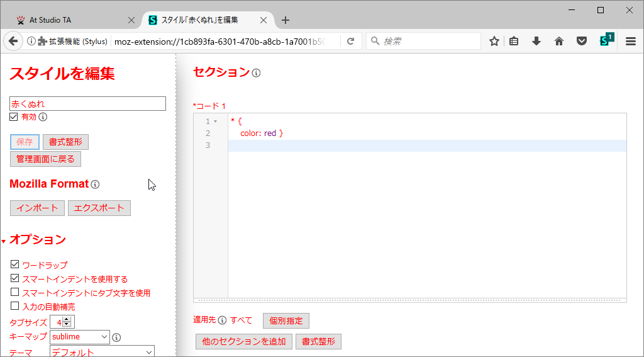644x357 pixels.
Task: Click the 保存 button
Action: tap(25, 142)
